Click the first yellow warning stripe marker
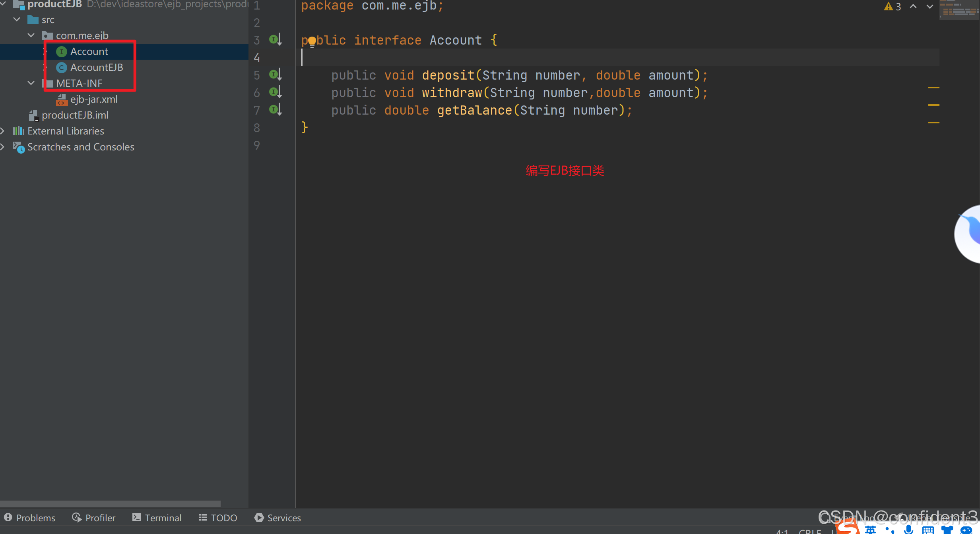 click(x=933, y=88)
